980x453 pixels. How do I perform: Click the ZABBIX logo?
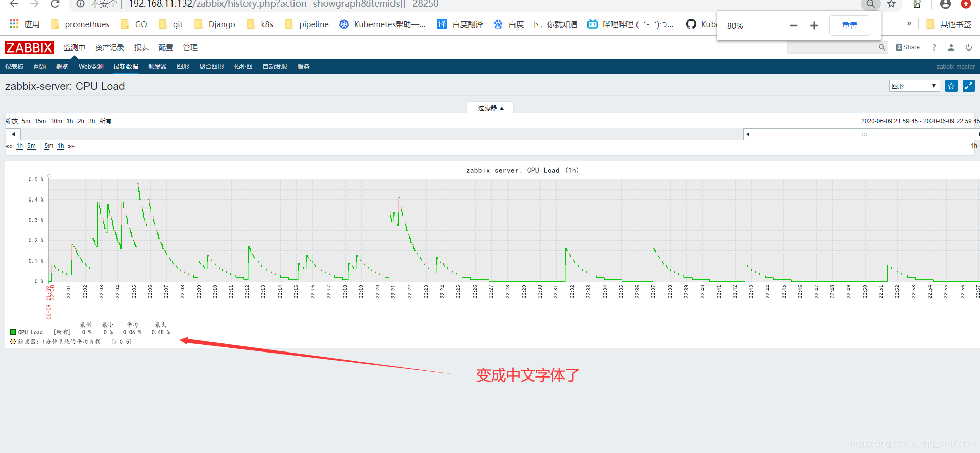pyautogui.click(x=29, y=47)
